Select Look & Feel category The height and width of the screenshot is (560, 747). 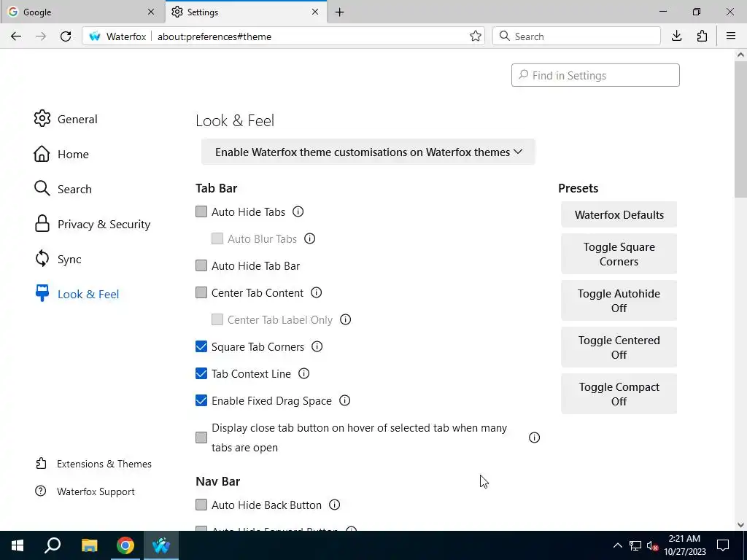point(77,294)
